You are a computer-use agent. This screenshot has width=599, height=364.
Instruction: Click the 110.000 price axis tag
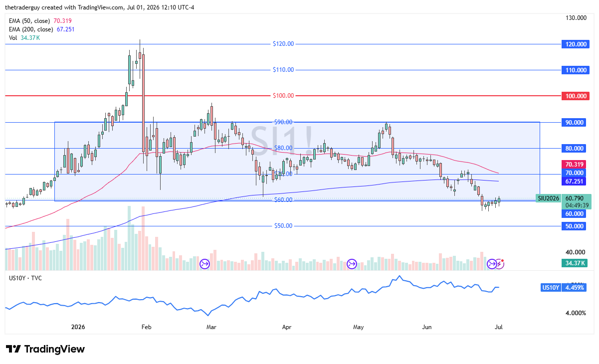click(575, 70)
